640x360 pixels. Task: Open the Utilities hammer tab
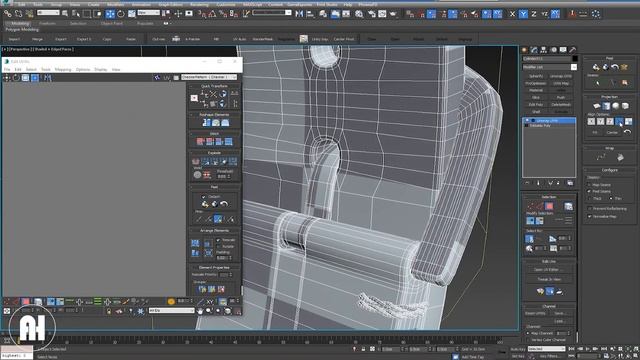coord(572,50)
